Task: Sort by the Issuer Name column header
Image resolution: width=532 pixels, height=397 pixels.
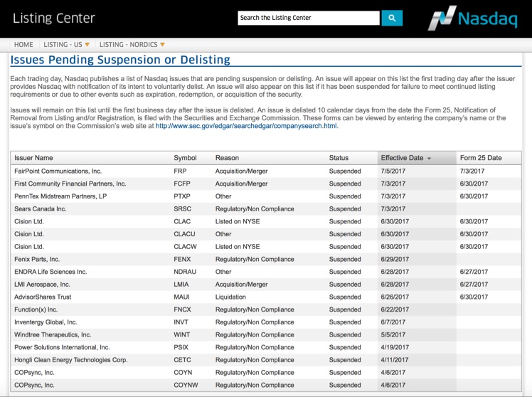Action: click(33, 158)
